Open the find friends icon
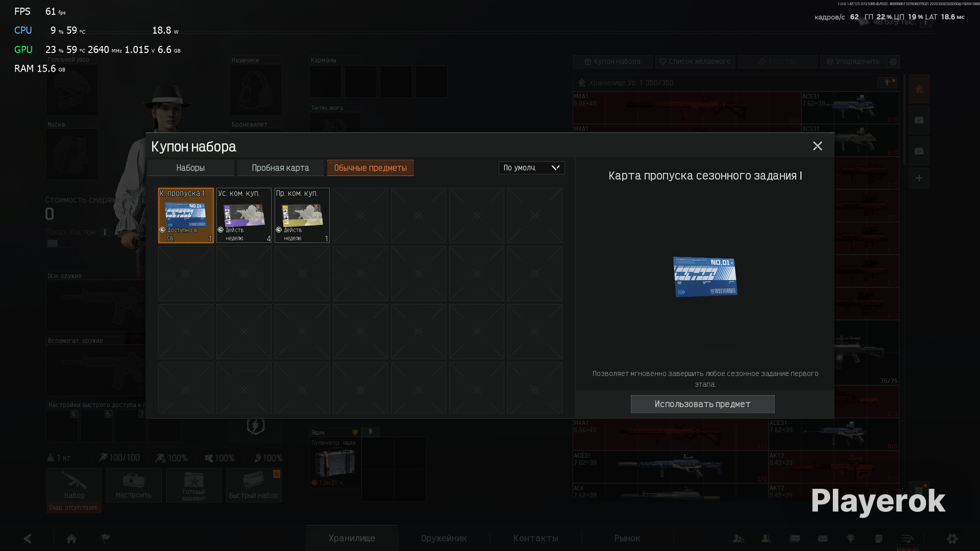 click(739, 538)
